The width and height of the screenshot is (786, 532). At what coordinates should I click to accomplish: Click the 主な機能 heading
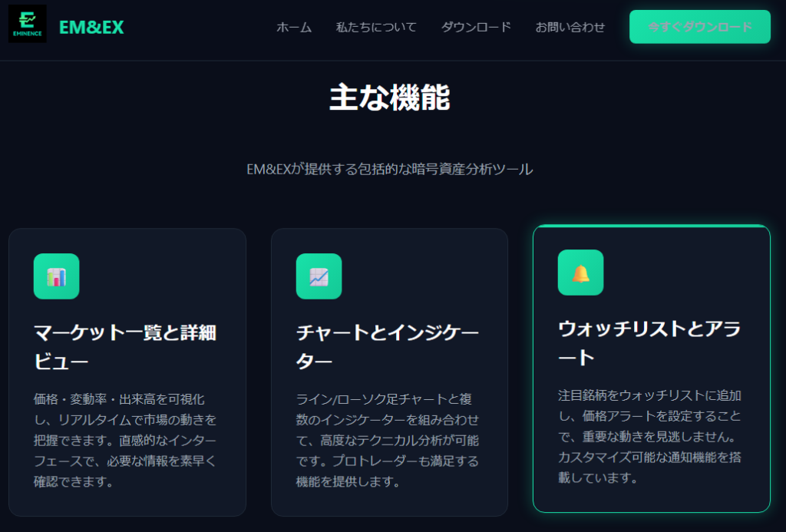coord(389,97)
